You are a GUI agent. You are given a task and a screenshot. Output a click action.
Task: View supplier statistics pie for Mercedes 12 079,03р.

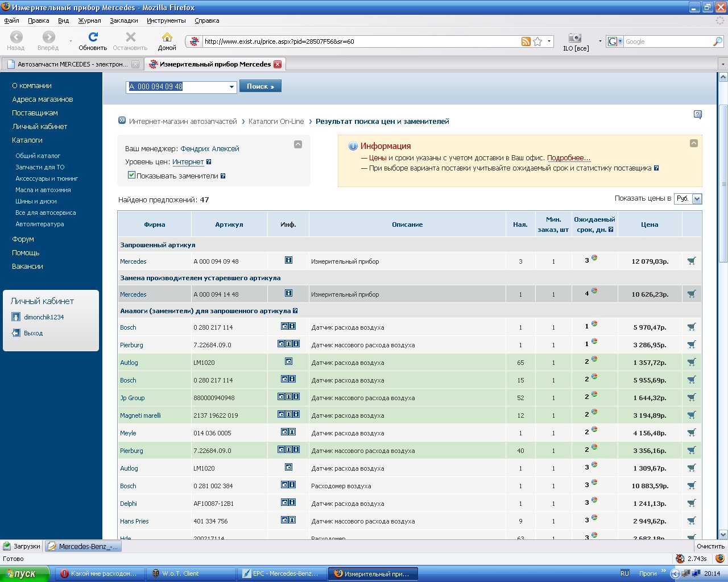[x=594, y=258]
